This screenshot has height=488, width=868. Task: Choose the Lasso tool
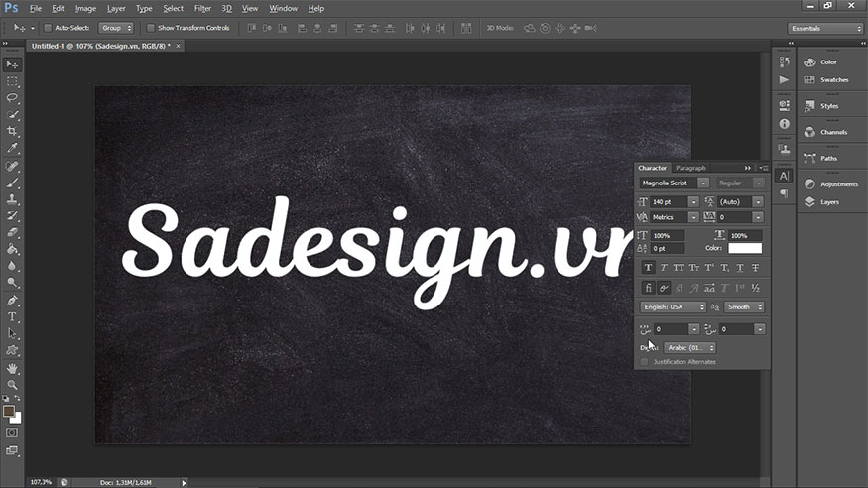(x=12, y=98)
